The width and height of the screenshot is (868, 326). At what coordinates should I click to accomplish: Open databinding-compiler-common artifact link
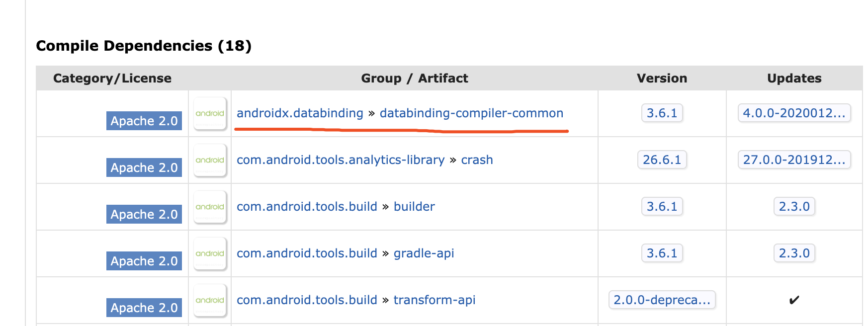[x=471, y=113]
